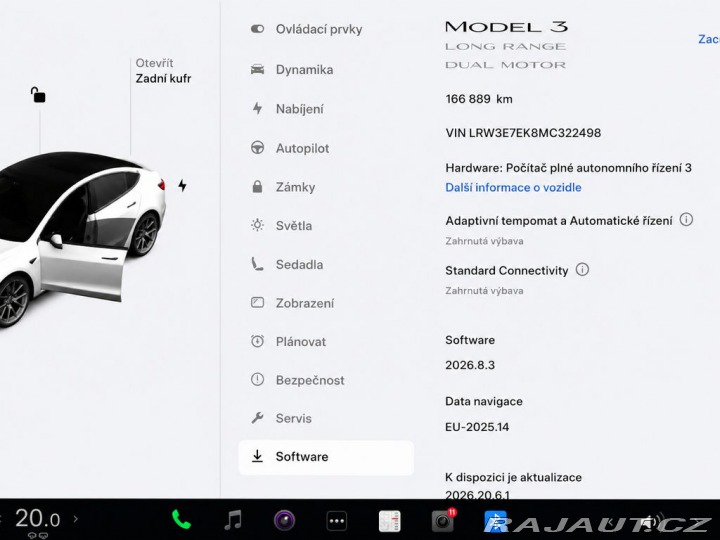Screen dimensions: 720x540
Task: Select the software version 2026.8.3
Action: 470,366
